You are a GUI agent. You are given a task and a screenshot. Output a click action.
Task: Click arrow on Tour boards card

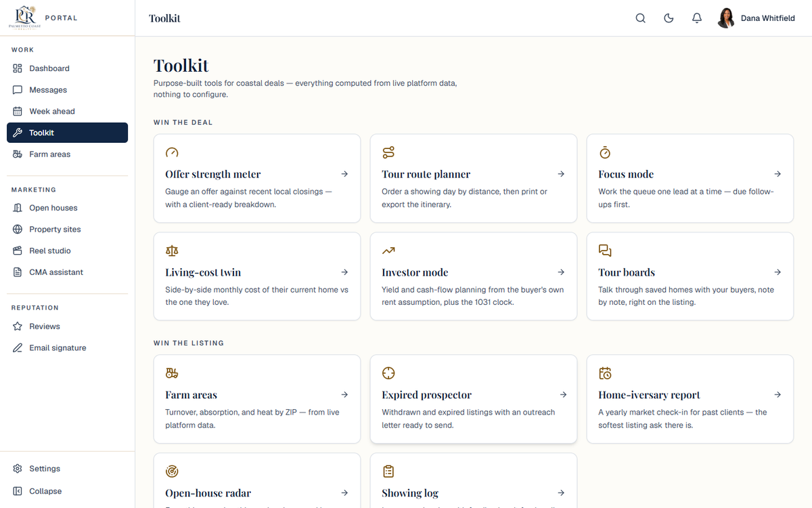tap(777, 272)
